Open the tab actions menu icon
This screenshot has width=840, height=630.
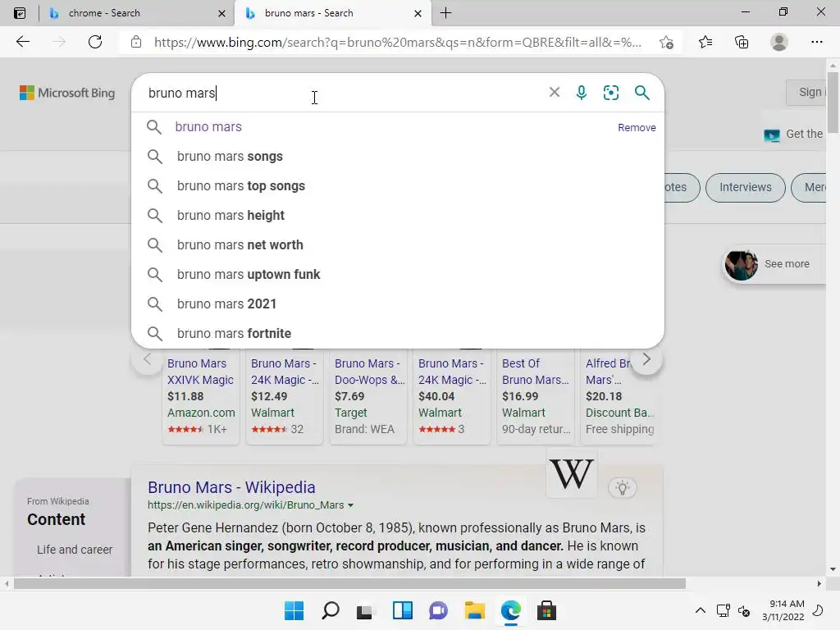click(x=20, y=13)
